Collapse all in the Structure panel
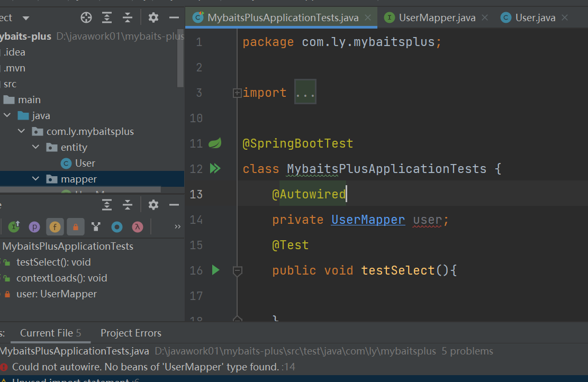588x382 pixels. point(128,205)
